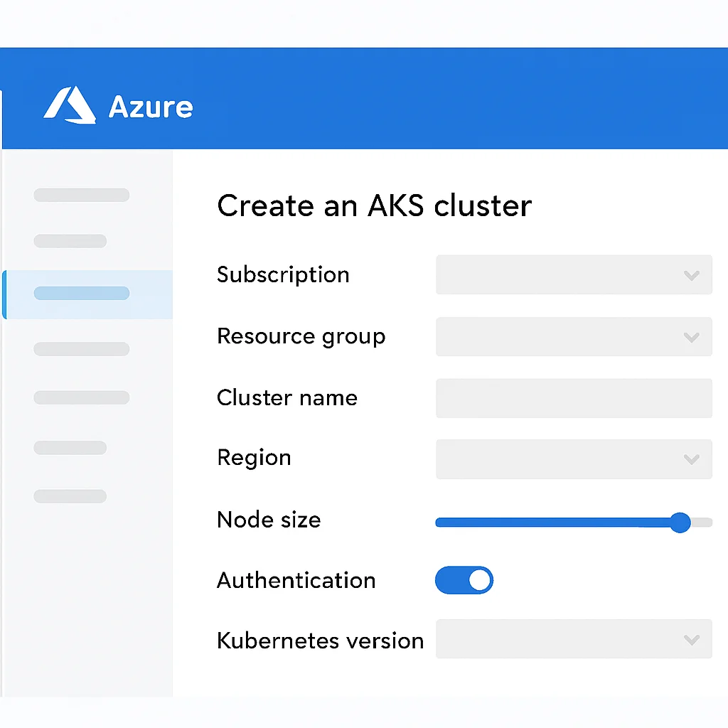Open the Subscription dropdown
This screenshot has width=728, height=728.
tap(574, 274)
